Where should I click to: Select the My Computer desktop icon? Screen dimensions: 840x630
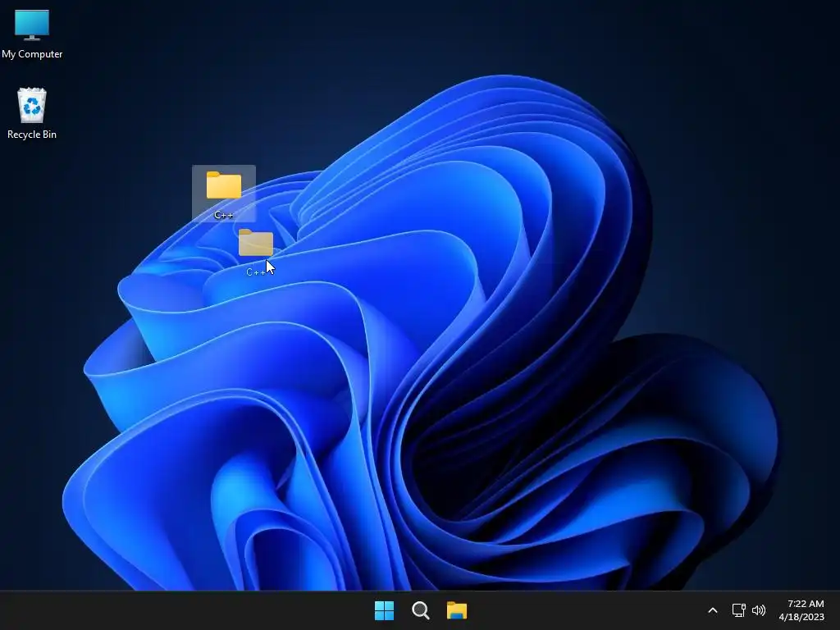tap(32, 34)
